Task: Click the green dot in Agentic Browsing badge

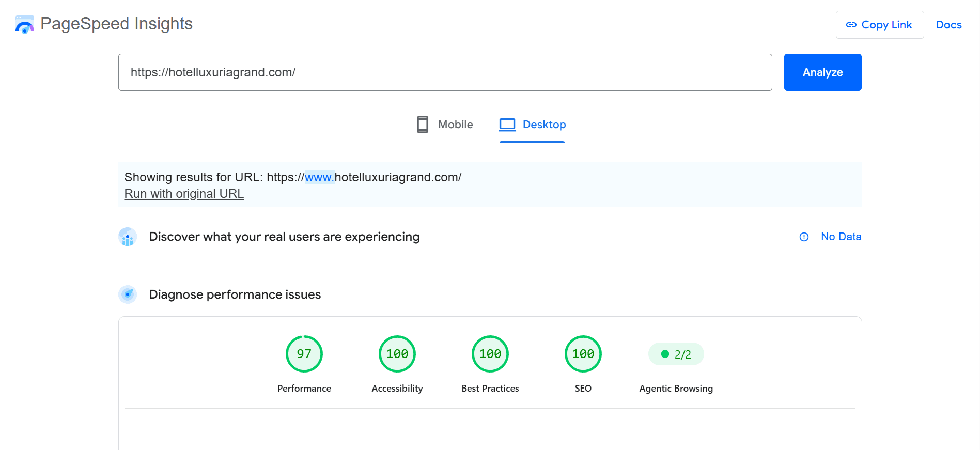Action: [665, 354]
